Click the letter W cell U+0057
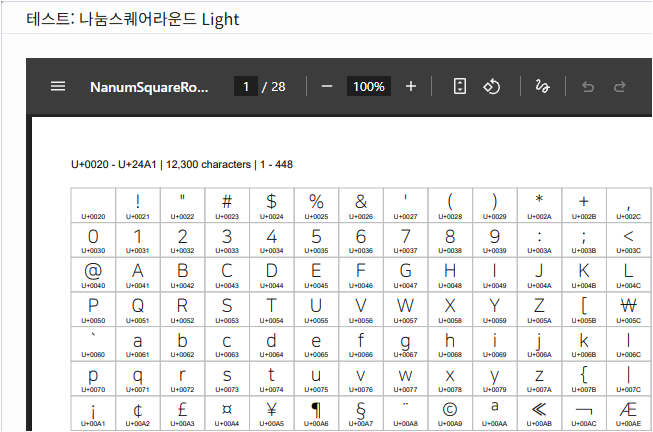 406,310
